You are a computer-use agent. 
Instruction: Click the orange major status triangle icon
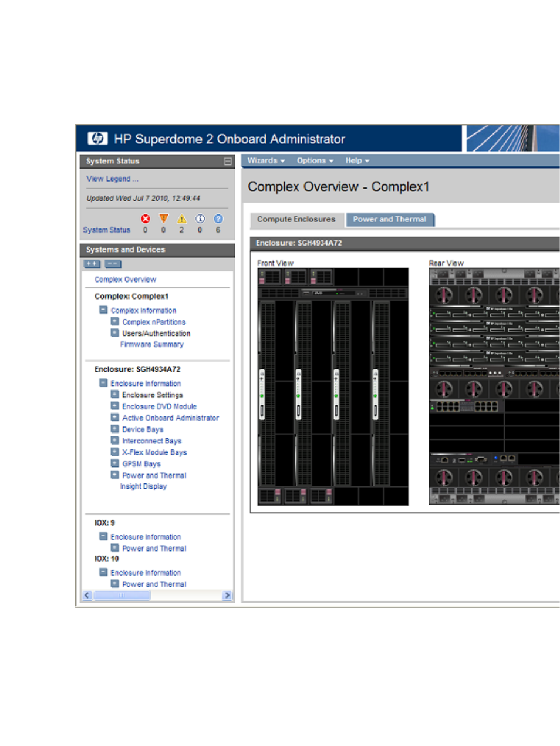pos(164,219)
